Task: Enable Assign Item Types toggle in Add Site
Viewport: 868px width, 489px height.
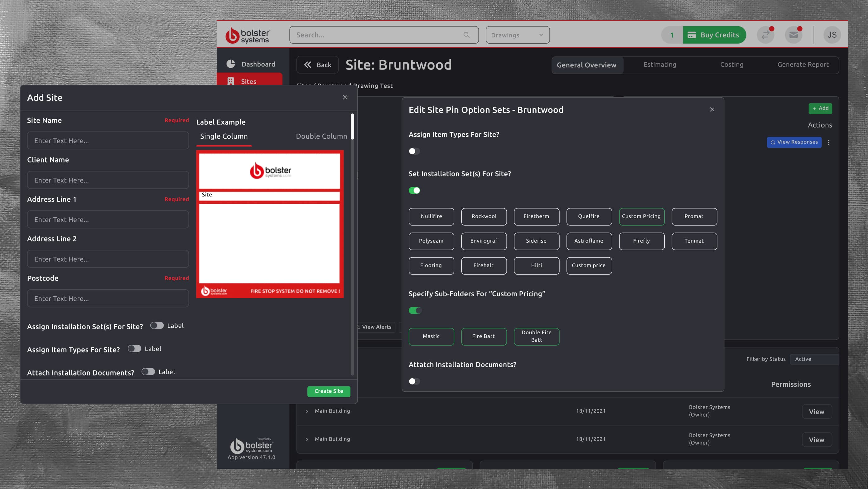Action: (134, 348)
